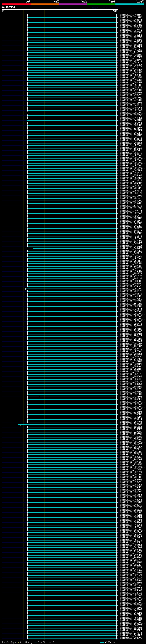Click the cyan ~100% identity color band

click(x=130, y=4)
